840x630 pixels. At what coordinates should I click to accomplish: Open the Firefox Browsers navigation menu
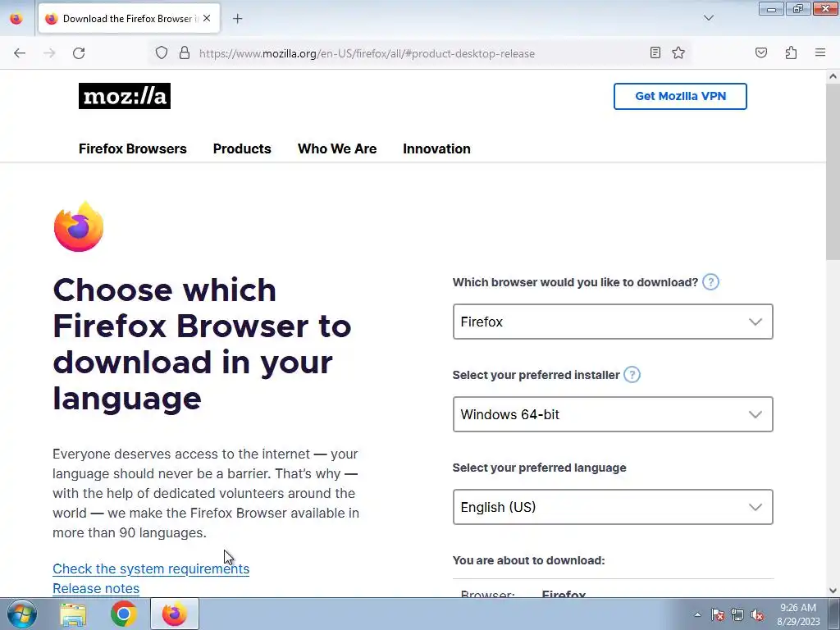tap(132, 148)
